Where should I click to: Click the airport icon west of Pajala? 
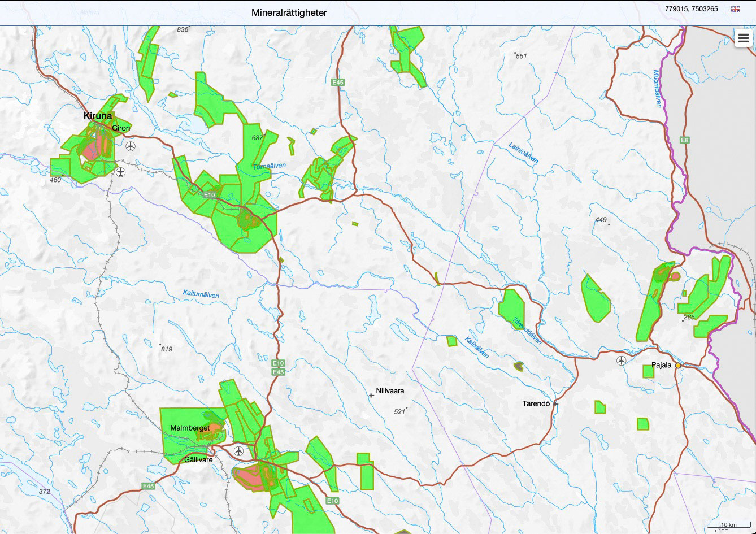(622, 361)
